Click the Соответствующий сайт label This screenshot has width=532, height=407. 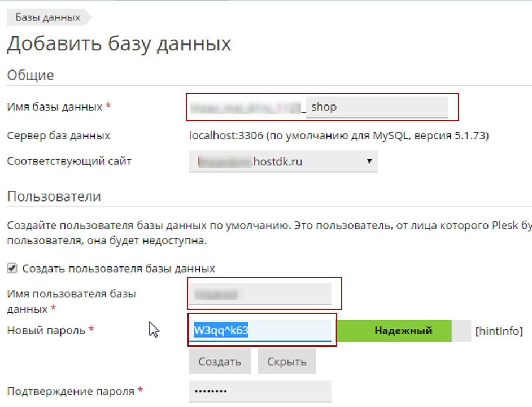[69, 161]
